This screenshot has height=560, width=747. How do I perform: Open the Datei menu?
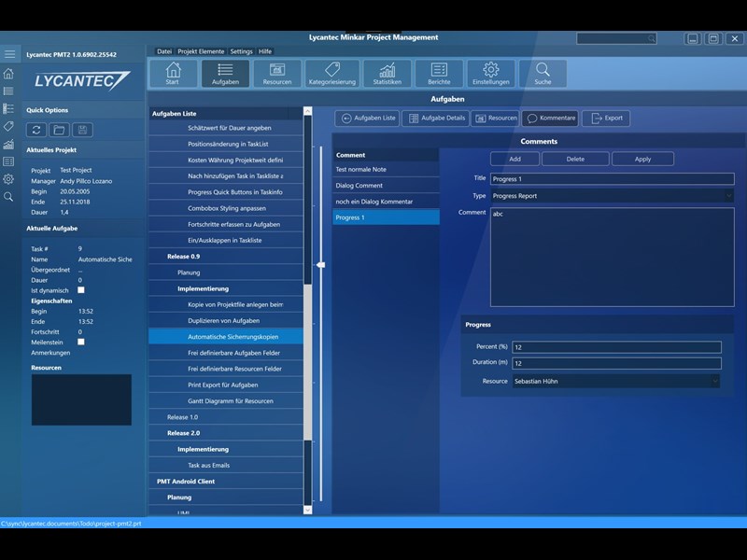(164, 51)
